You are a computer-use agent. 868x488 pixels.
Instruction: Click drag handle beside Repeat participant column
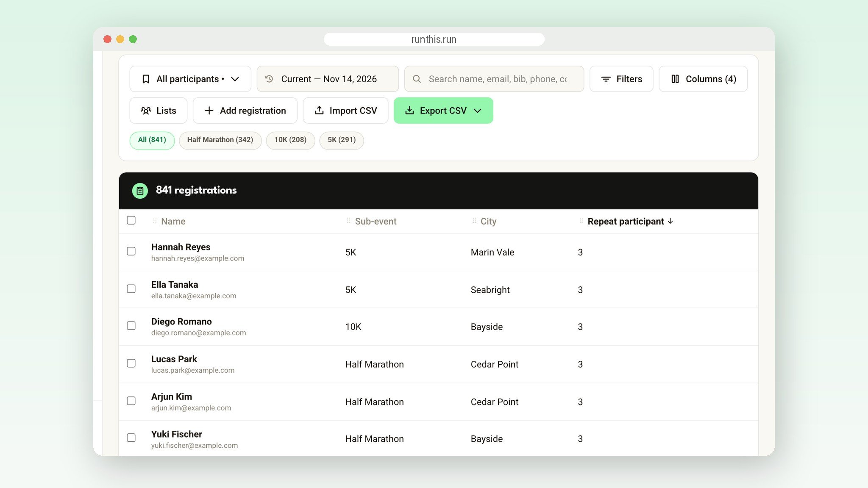click(x=581, y=221)
